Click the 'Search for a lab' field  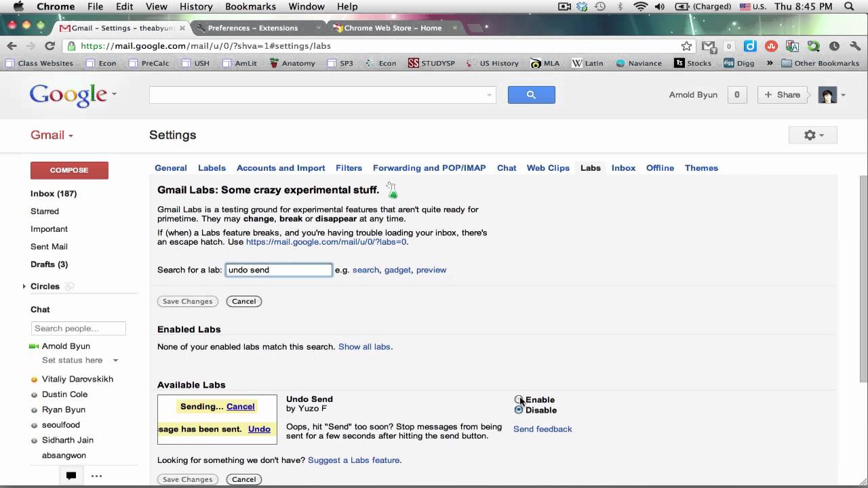pos(279,270)
